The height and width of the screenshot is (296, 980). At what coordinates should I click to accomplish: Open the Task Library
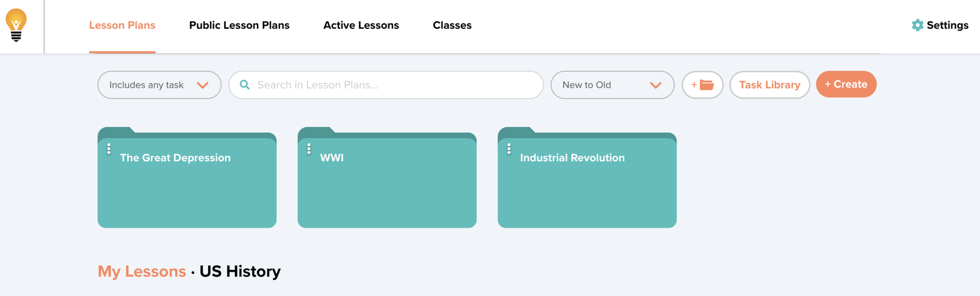(x=769, y=85)
